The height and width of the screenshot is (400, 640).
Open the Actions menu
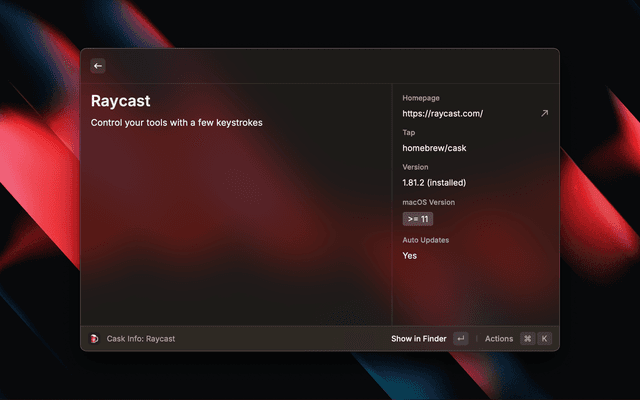pyautogui.click(x=498, y=339)
